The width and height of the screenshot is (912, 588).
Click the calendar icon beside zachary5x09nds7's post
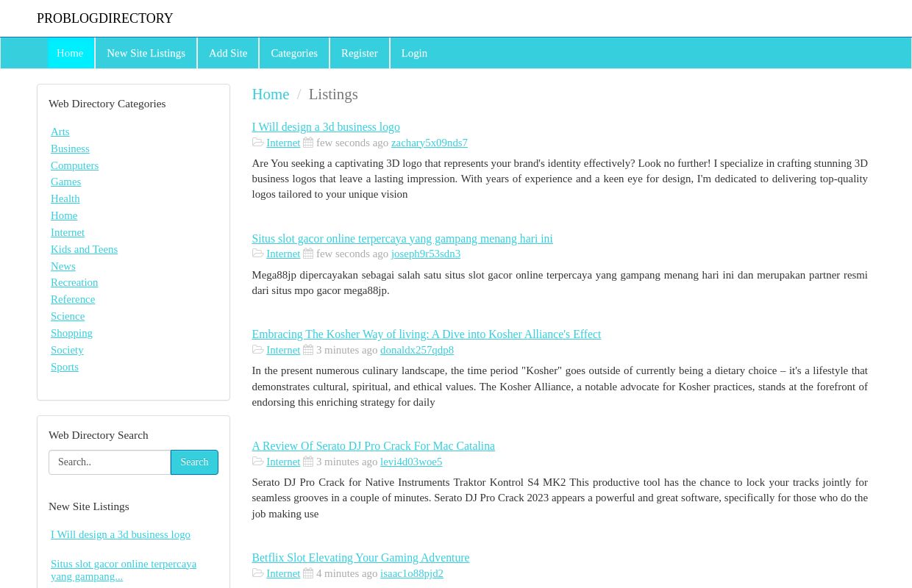[308, 142]
